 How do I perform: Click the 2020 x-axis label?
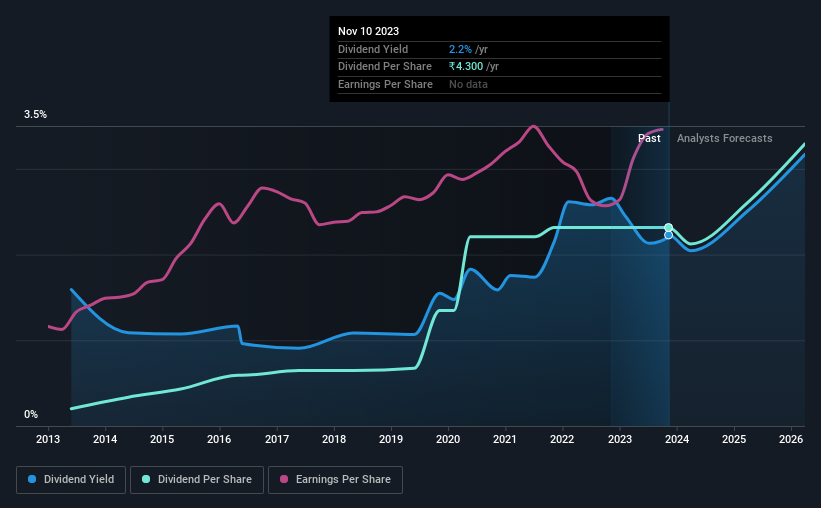click(x=448, y=439)
